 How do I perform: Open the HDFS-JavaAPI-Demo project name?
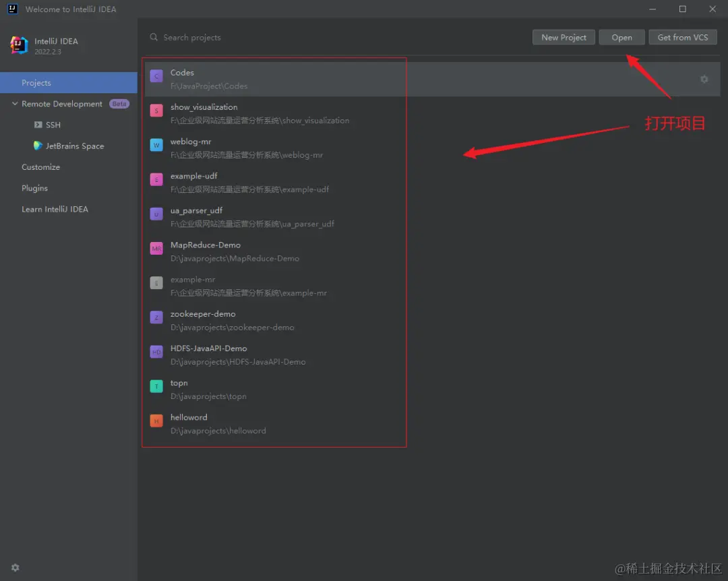pyautogui.click(x=208, y=348)
